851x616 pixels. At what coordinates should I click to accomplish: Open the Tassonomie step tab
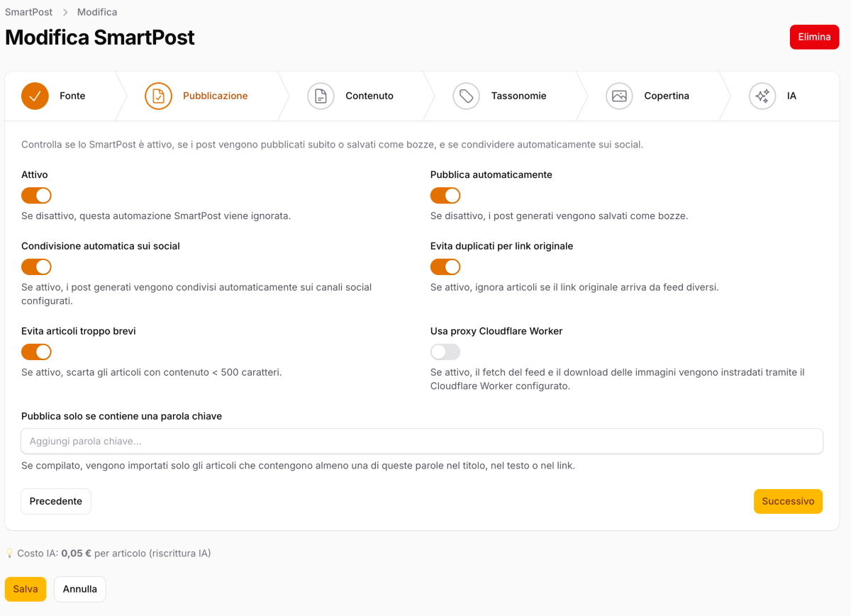click(x=518, y=96)
